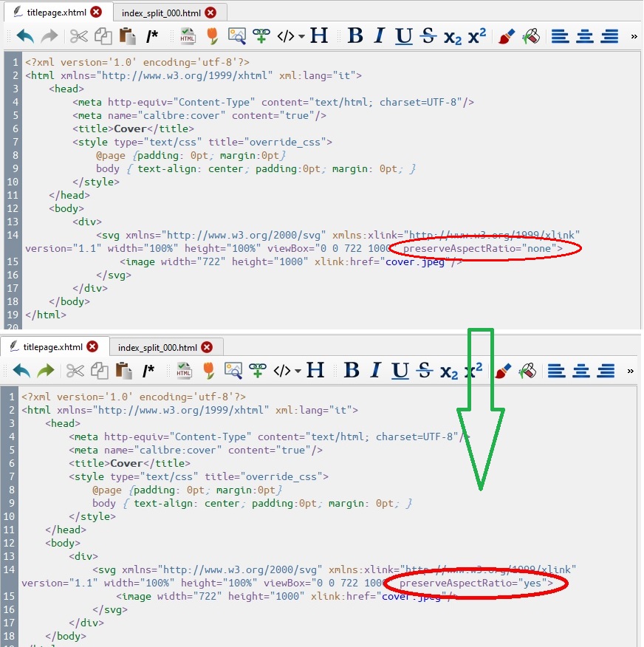Cut selection with scissors in top toolbar
The image size is (644, 647).
pyautogui.click(x=78, y=36)
